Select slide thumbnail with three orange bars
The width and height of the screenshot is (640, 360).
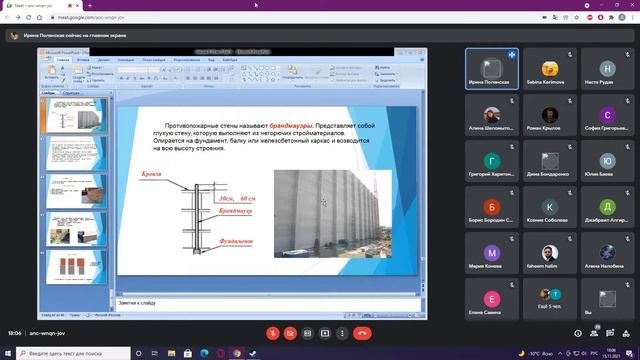(x=76, y=267)
